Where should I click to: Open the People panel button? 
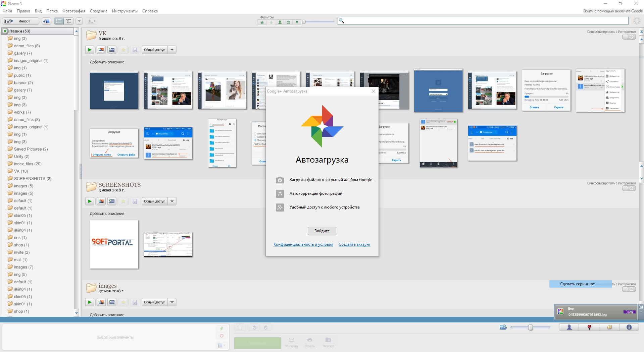[x=569, y=327]
